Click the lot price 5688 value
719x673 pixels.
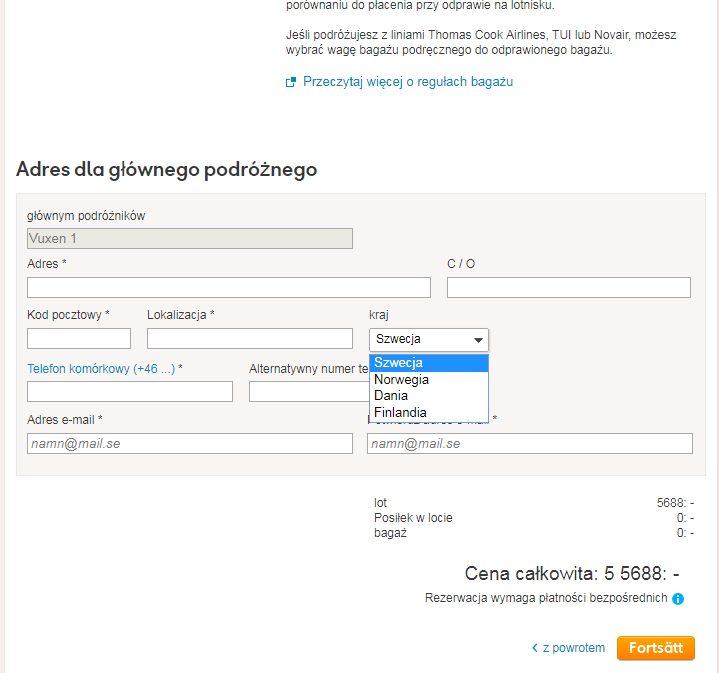tap(675, 503)
